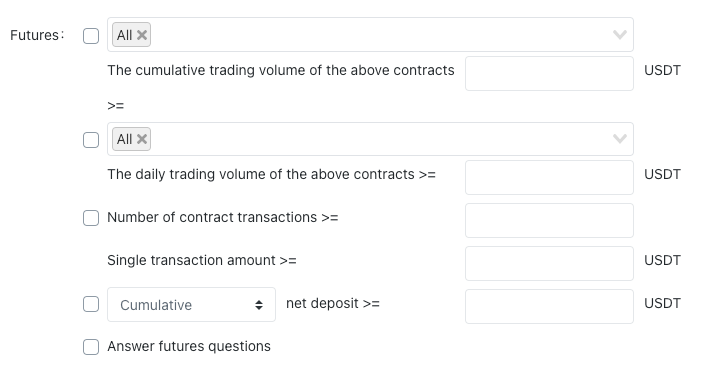Focus the cumulative trading volume USDT field
This screenshot has width=710, height=367.
(x=549, y=73)
